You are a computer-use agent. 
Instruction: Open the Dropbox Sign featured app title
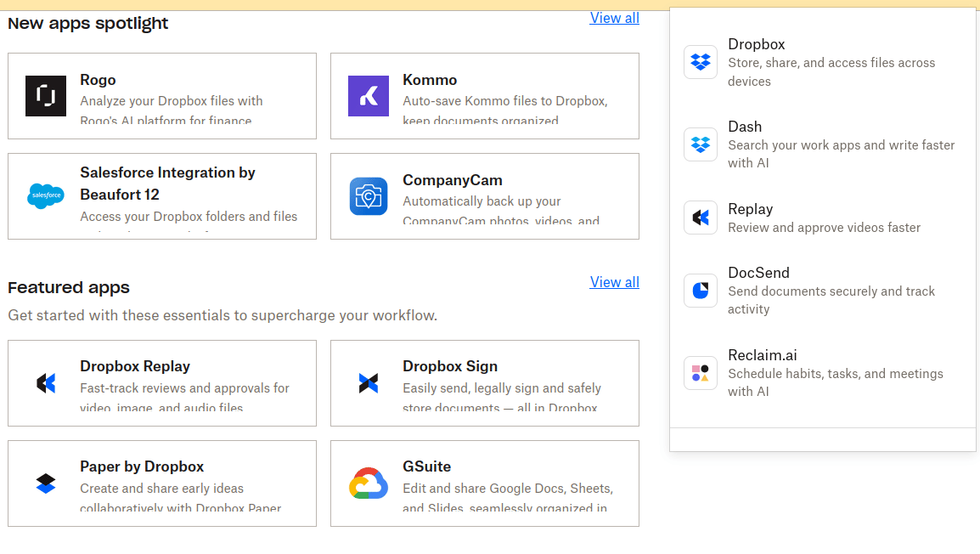pos(450,366)
